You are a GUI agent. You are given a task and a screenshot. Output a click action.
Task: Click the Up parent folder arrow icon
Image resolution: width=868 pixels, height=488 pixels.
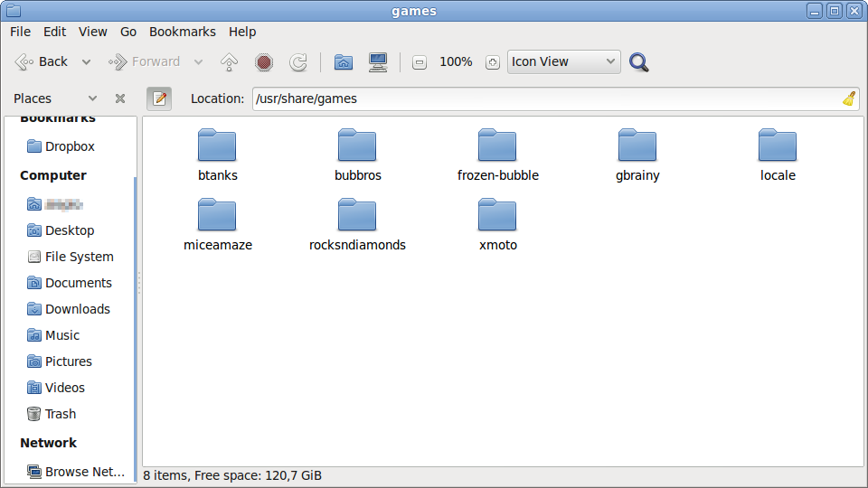[x=230, y=62]
